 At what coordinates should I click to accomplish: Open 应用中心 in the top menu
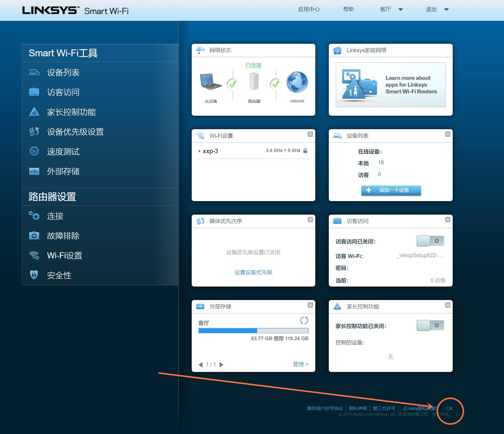click(x=309, y=9)
